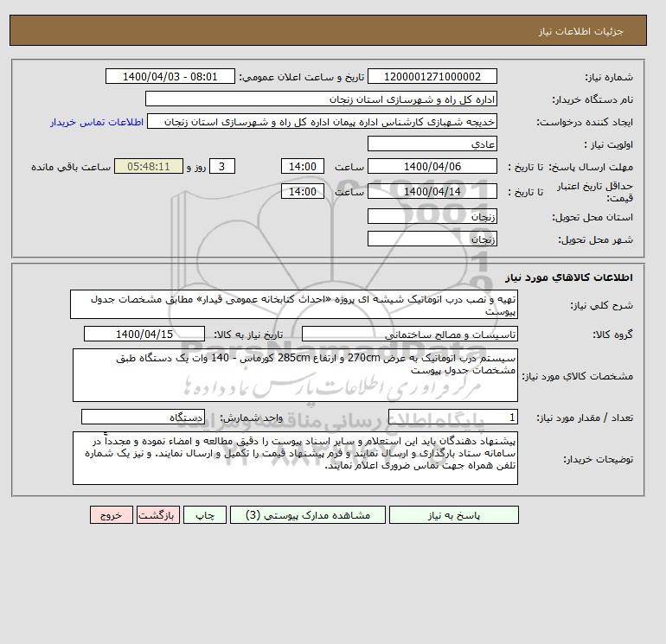Click goods specification text area
This screenshot has height=644, width=666.
click(295, 375)
